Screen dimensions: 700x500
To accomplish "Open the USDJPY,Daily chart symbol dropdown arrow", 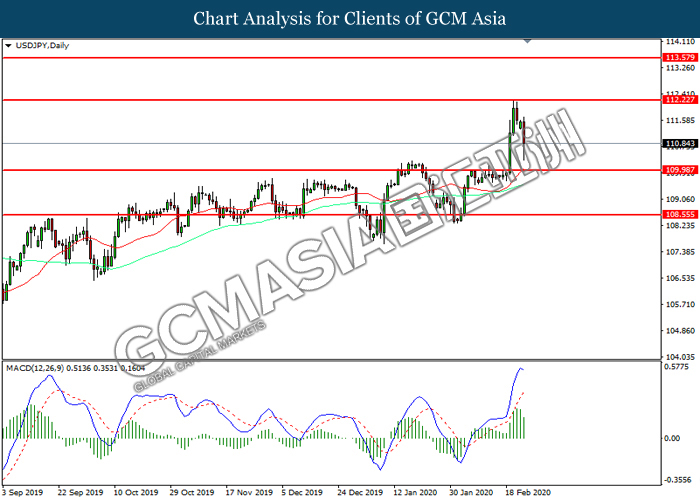I will (x=8, y=46).
